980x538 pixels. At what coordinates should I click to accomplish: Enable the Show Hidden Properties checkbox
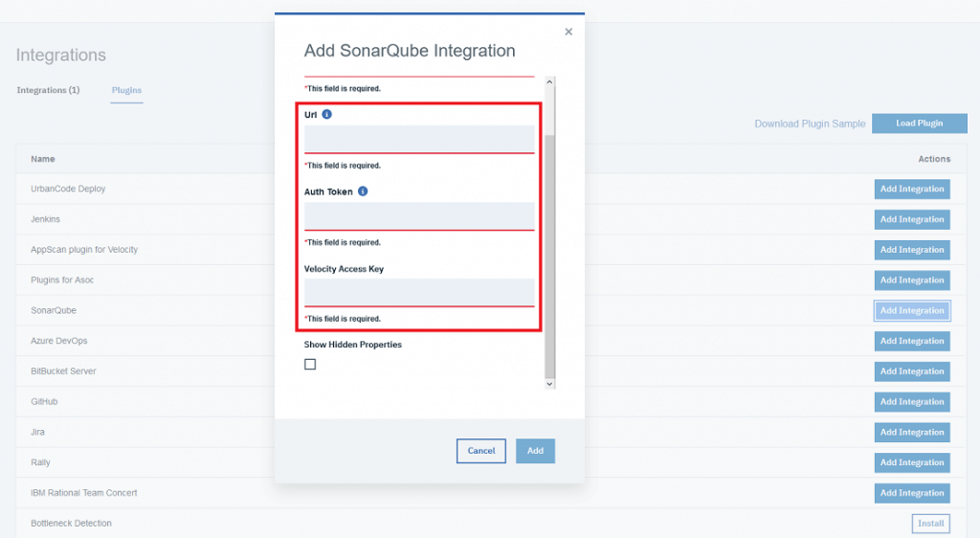point(310,365)
